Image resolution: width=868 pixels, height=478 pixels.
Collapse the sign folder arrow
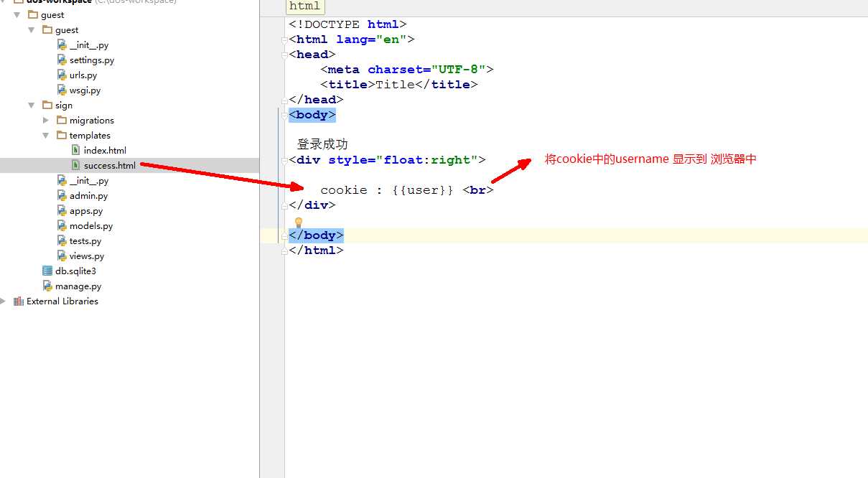[x=31, y=105]
